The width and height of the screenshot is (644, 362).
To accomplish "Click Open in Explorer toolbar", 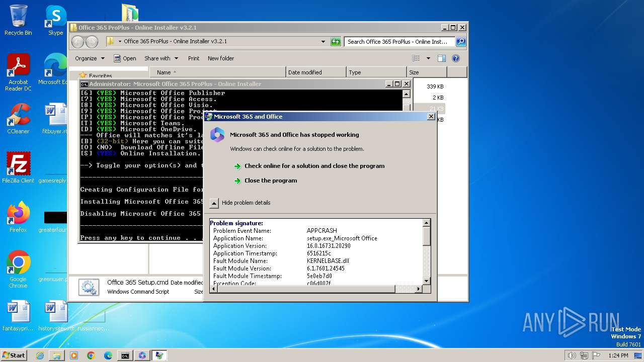I will 125,58.
